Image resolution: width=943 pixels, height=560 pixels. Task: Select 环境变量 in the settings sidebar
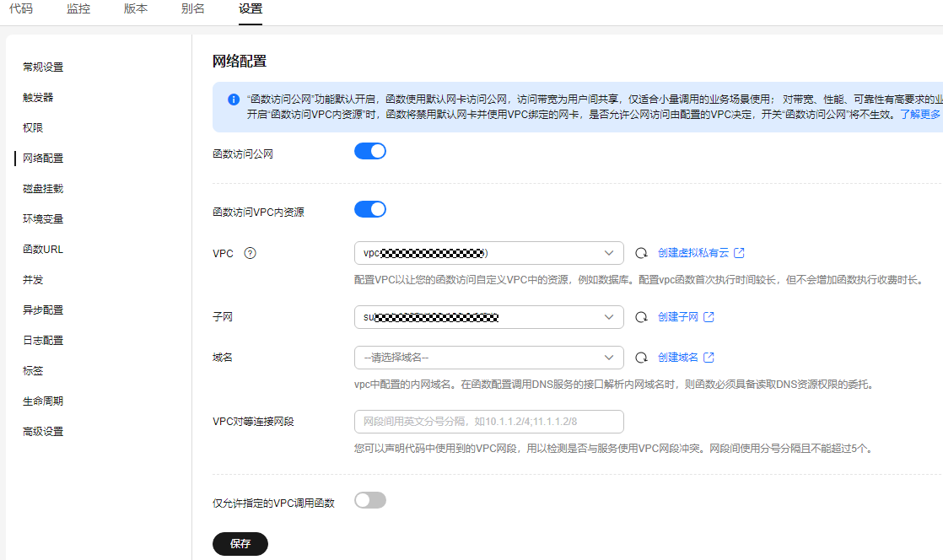pyautogui.click(x=43, y=219)
